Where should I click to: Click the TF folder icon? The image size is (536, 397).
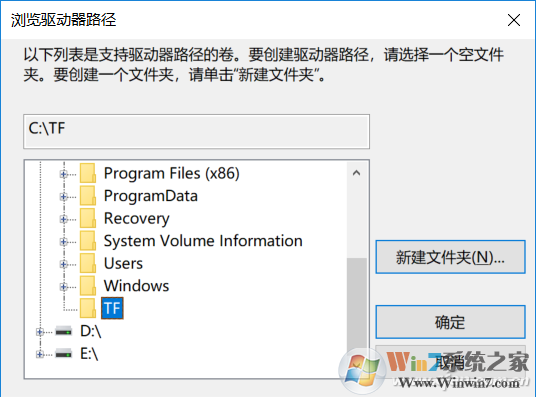(88, 308)
